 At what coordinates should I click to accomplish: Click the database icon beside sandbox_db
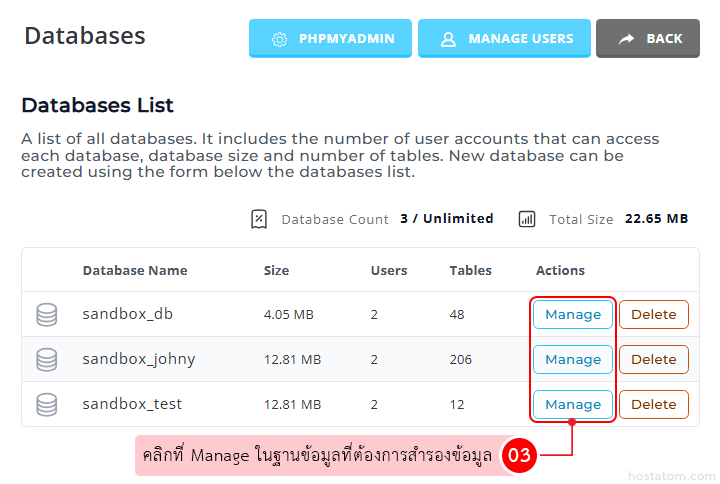pos(46,315)
